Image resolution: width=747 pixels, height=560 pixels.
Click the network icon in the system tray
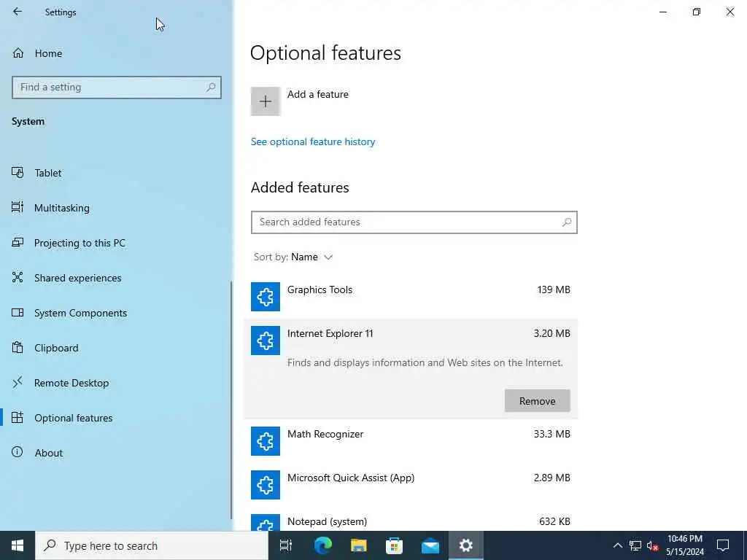click(635, 545)
